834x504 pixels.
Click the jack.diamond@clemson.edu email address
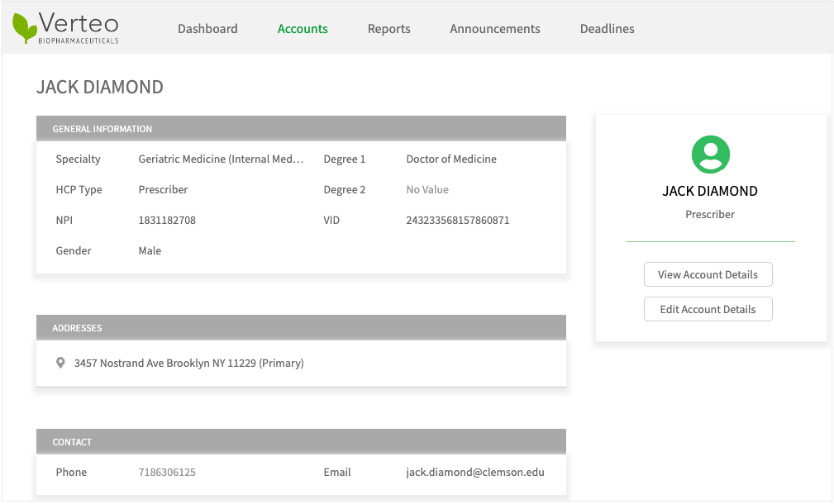[x=474, y=473]
